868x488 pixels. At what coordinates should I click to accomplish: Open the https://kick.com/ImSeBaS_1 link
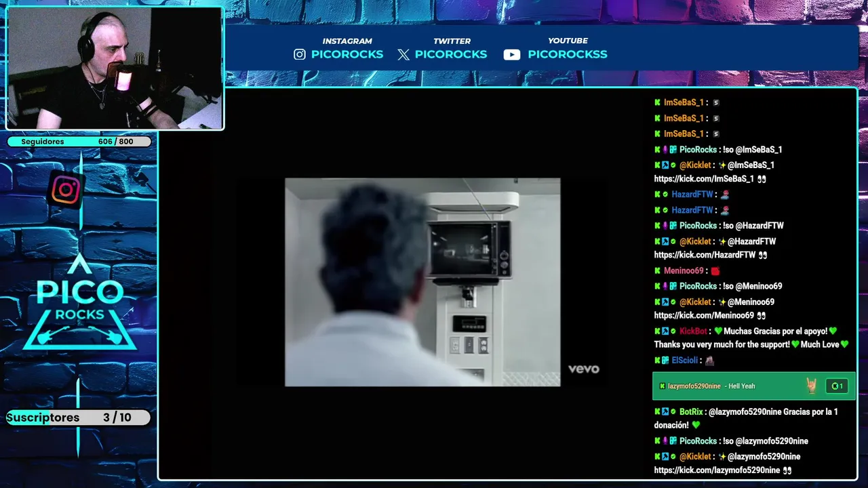pos(704,179)
